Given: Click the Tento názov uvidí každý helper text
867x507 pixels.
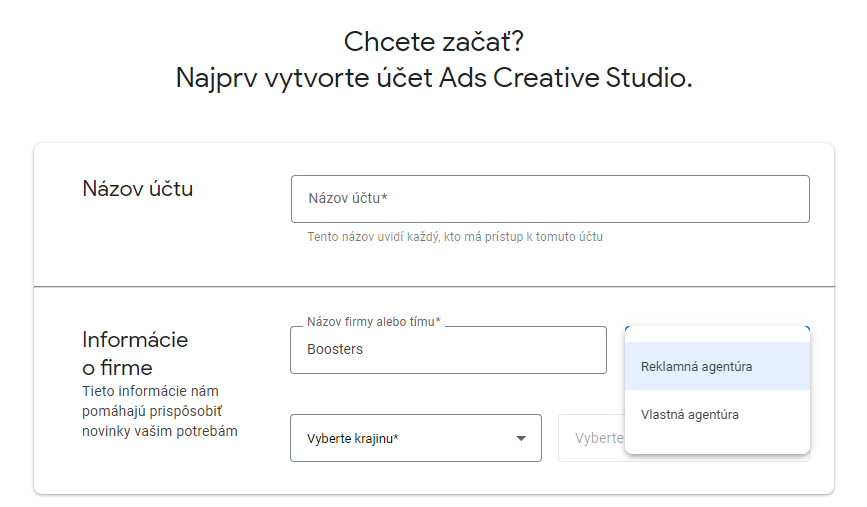Looking at the screenshot, I should 455,237.
